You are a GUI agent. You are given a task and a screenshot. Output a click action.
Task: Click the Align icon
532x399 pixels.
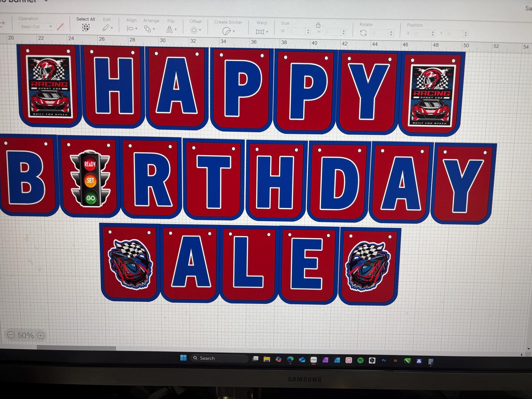click(x=130, y=28)
